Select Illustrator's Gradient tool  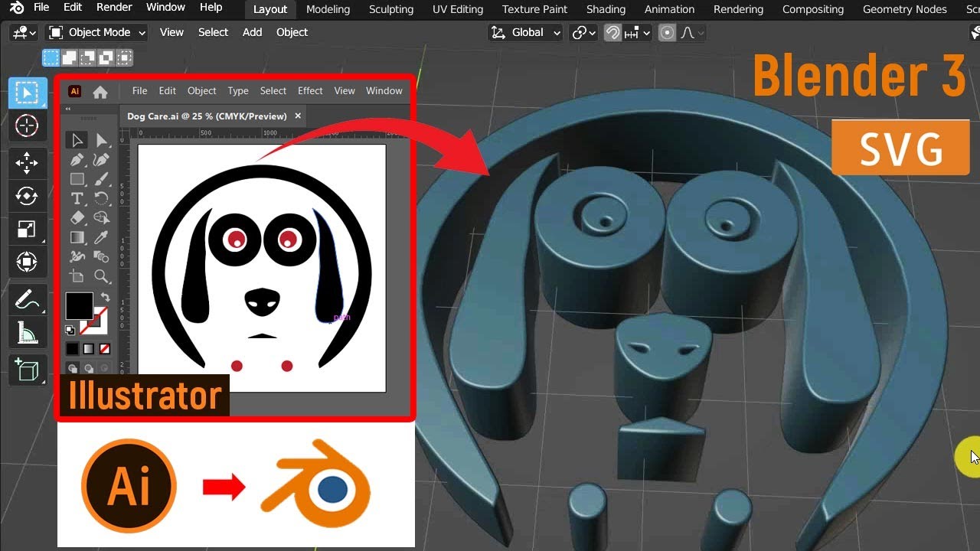pos(77,237)
